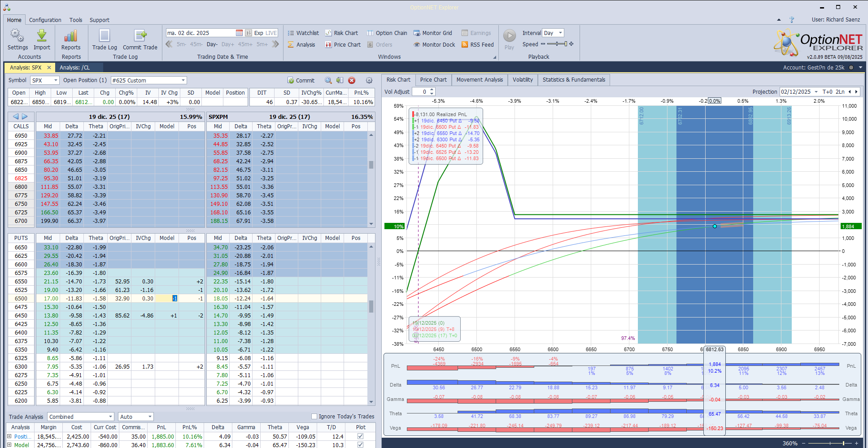Click the red cancel trade icon
This screenshot has height=448, width=868.
(x=352, y=81)
